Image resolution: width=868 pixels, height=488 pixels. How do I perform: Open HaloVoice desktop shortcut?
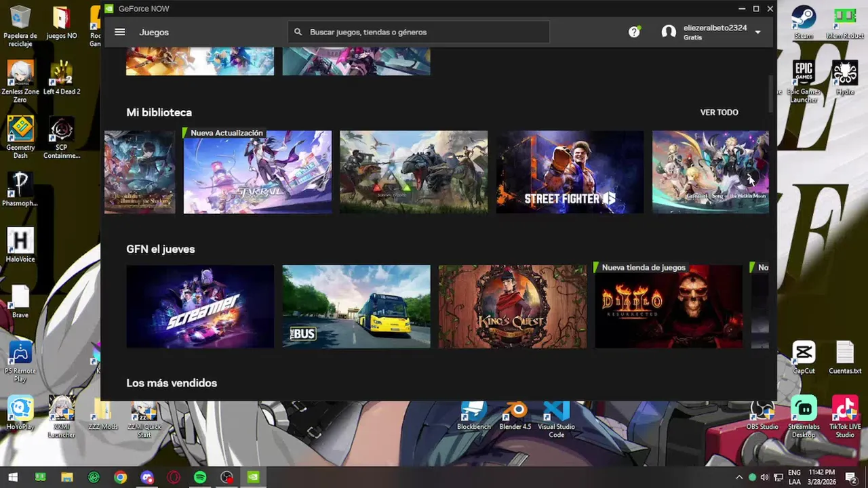tap(20, 245)
